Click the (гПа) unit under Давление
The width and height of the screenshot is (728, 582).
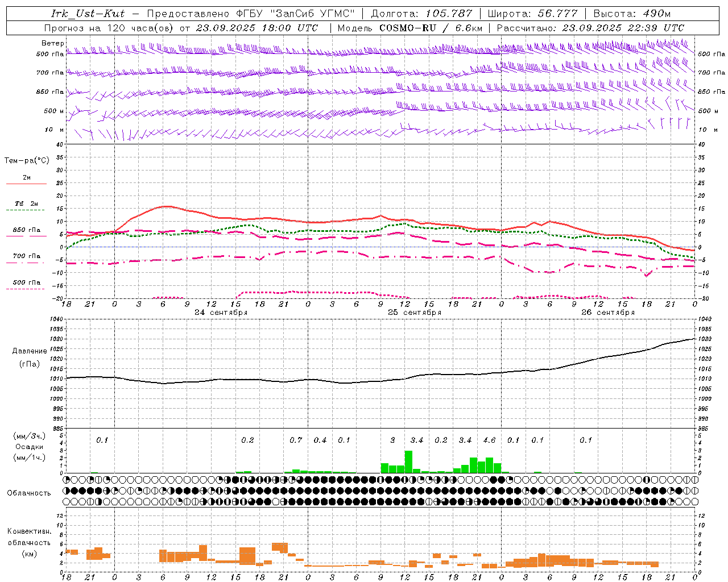point(29,364)
